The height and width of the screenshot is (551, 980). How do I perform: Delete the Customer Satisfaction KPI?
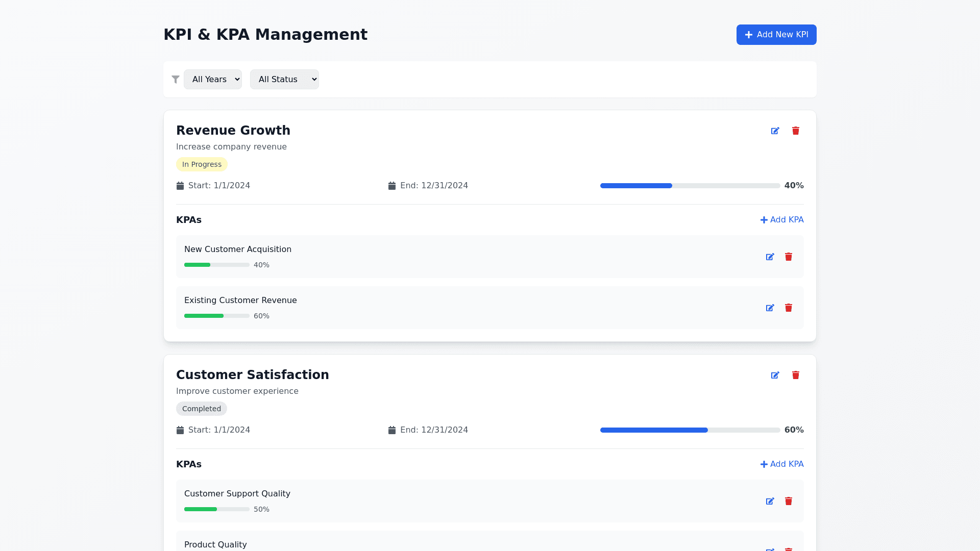tap(795, 375)
